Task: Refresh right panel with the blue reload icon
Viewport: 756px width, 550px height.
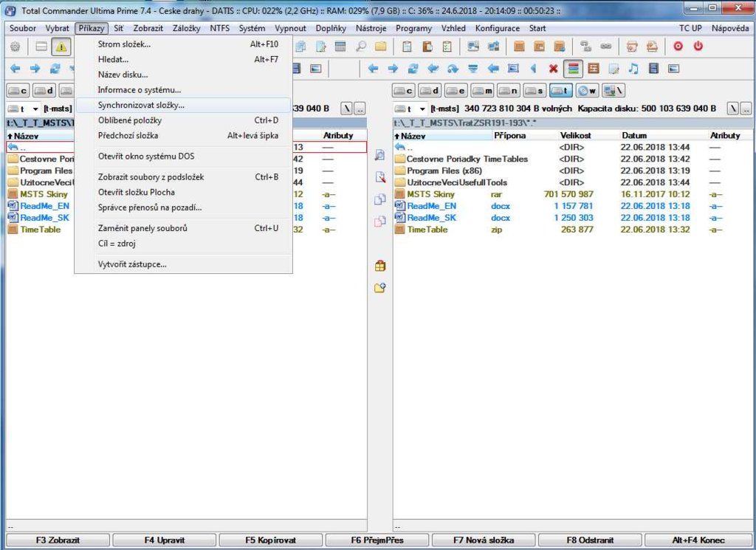Action: tap(413, 69)
